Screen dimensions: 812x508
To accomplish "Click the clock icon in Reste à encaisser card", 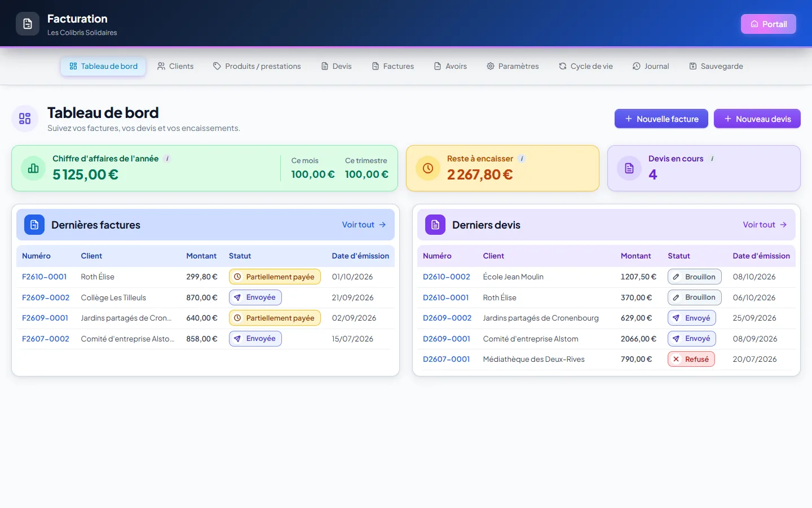I will coord(428,168).
